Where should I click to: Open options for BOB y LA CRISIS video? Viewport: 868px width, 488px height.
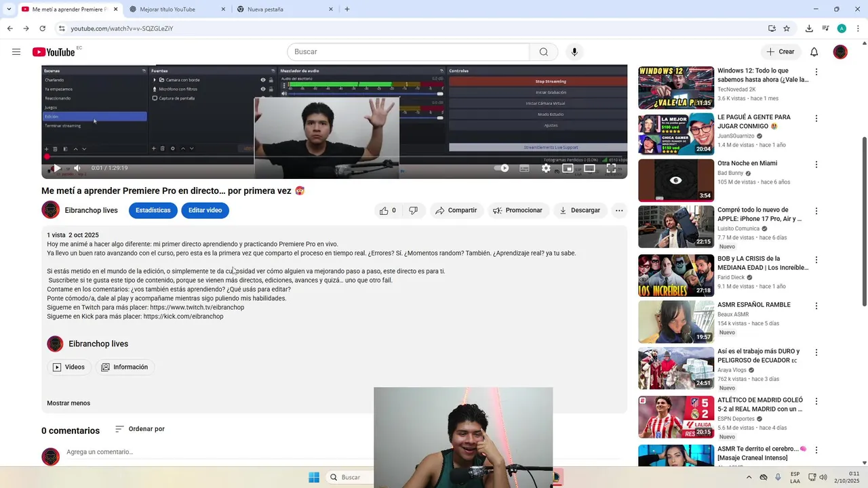tap(816, 260)
